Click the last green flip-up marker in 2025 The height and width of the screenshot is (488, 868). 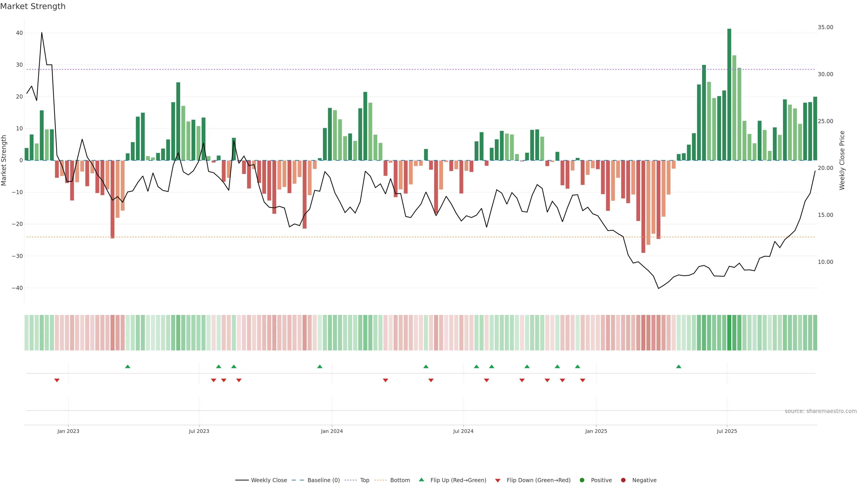point(679,366)
